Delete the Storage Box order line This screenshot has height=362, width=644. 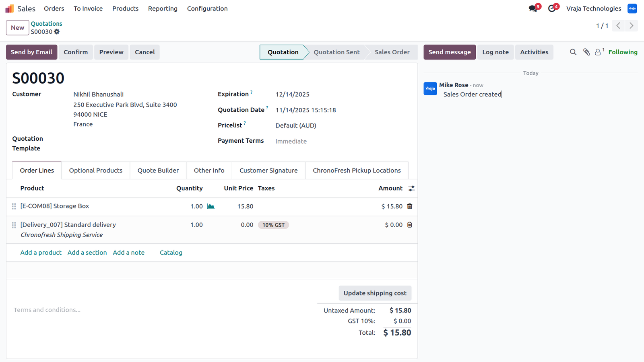[x=410, y=206]
